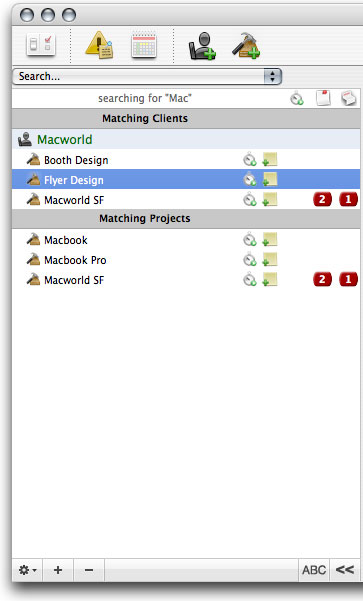Viewport: 363px width, 601px height.
Task: Click the timer icon in search header
Action: (297, 99)
